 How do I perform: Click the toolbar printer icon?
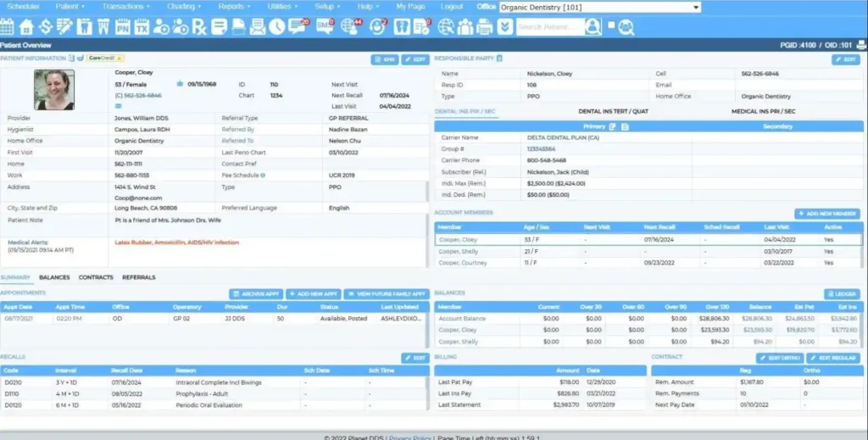tap(484, 26)
